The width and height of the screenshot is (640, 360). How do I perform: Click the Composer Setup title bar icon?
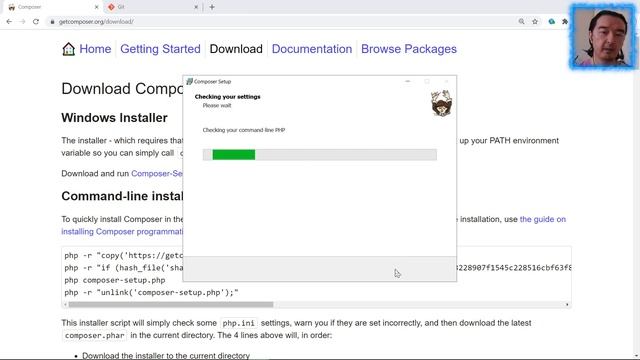pos(189,82)
